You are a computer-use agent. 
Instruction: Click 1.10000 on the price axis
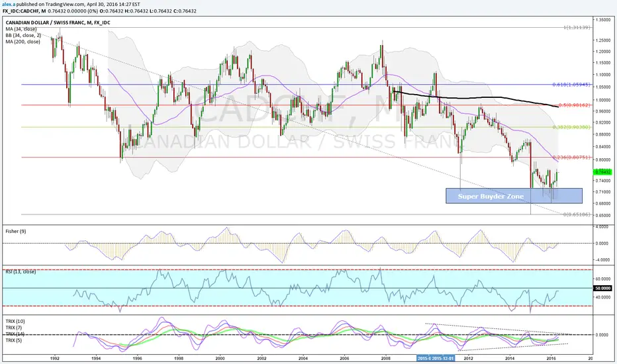coord(603,75)
